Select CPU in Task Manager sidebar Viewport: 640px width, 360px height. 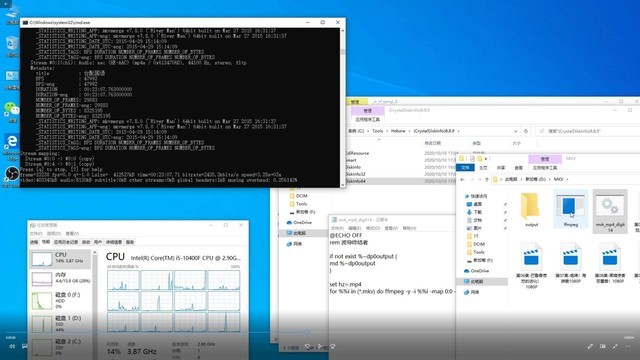click(x=60, y=259)
